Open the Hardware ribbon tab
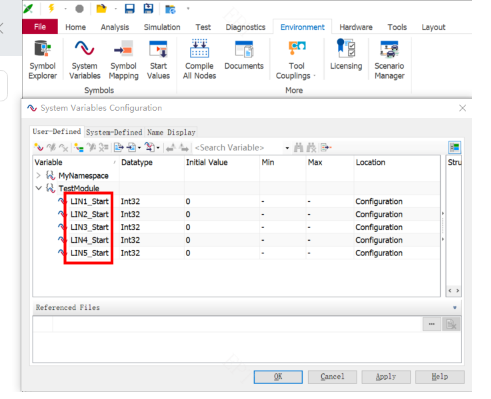The width and height of the screenshot is (491, 399). coord(356,27)
